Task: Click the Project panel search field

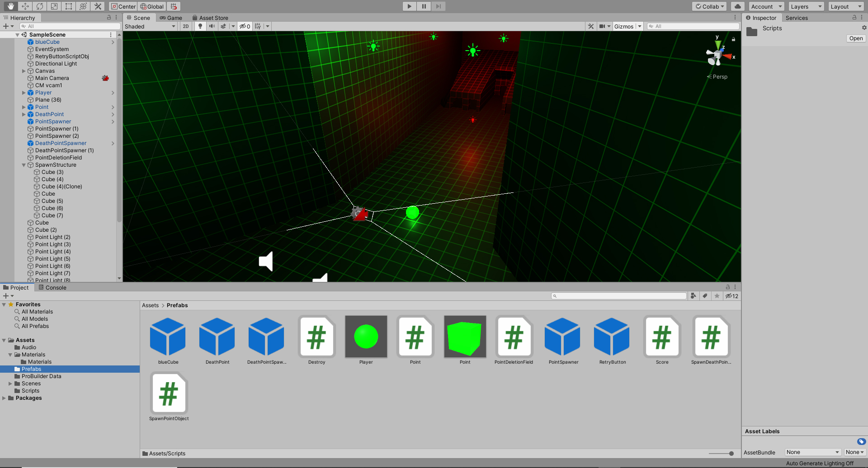Action: (619, 296)
